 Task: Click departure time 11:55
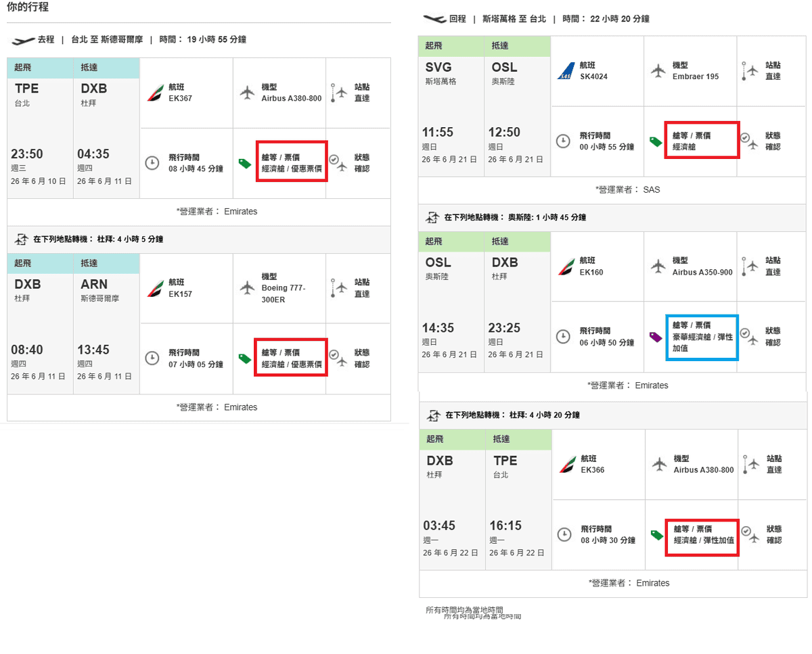pos(438,132)
